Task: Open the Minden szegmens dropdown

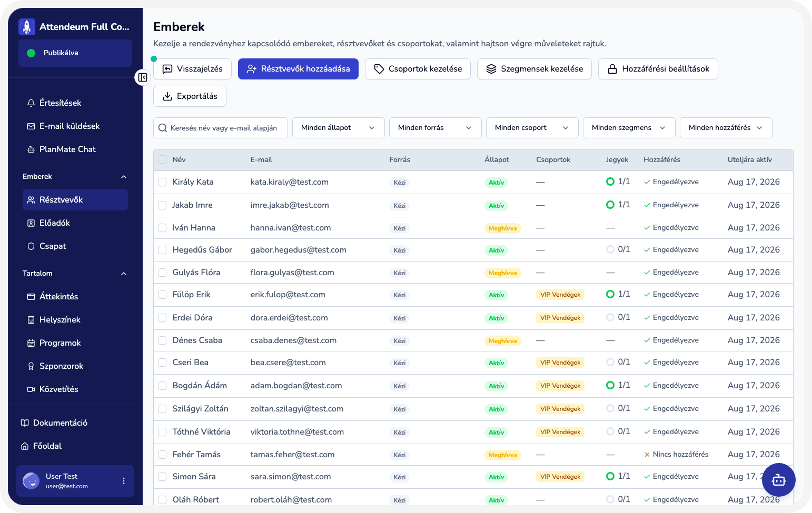Action: pos(629,128)
